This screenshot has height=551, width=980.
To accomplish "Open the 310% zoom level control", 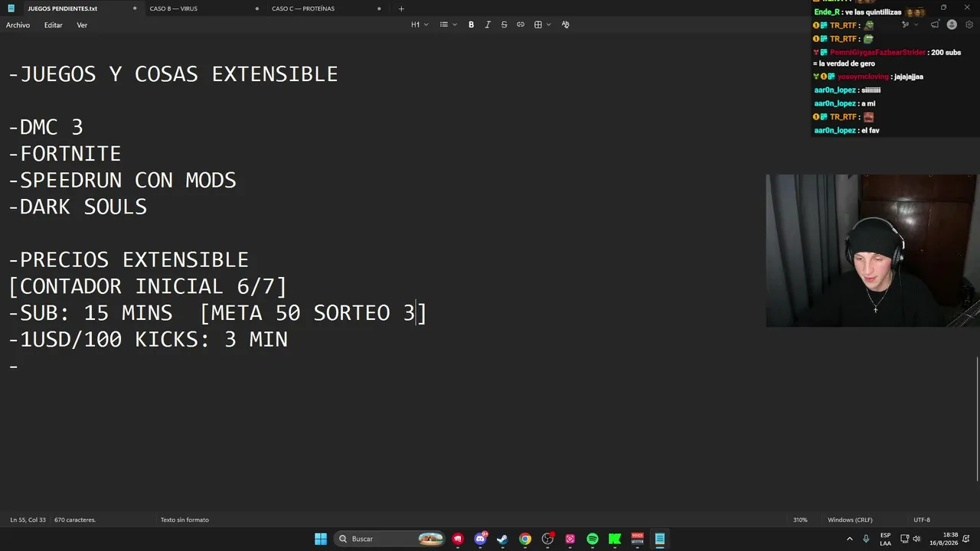I will click(800, 520).
